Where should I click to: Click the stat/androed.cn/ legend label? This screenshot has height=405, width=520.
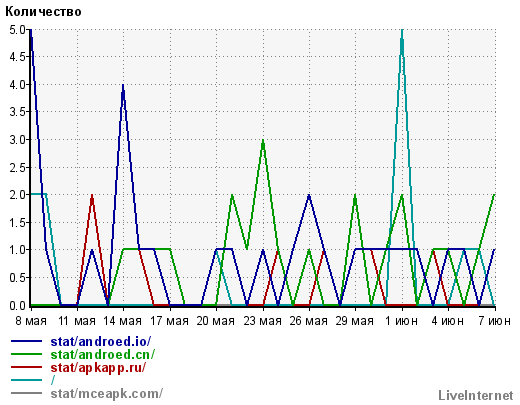tap(103, 354)
